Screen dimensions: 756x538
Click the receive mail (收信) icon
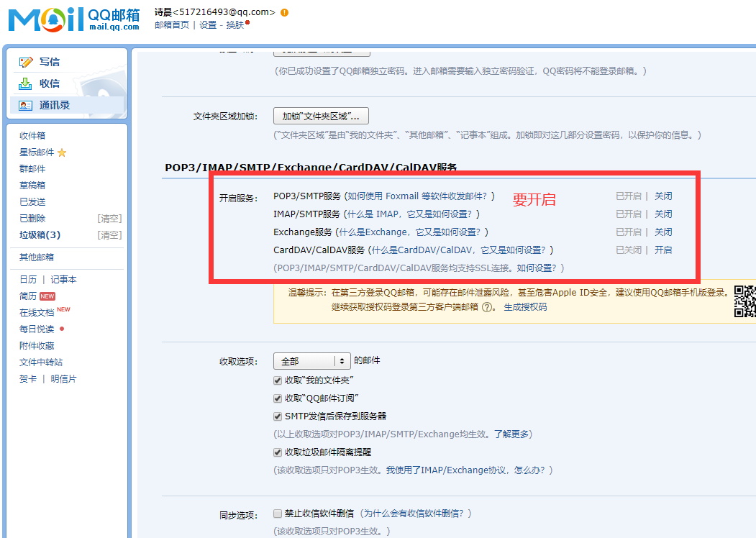(x=27, y=83)
